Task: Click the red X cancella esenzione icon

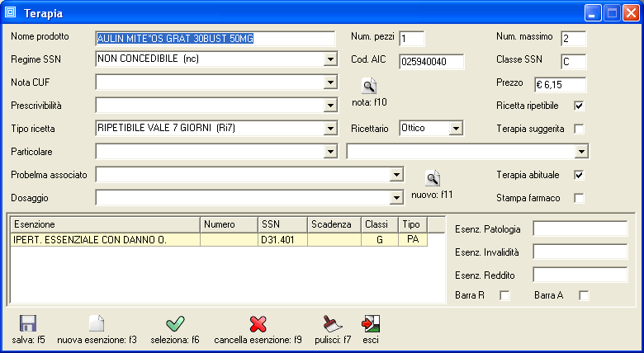Action: (258, 324)
